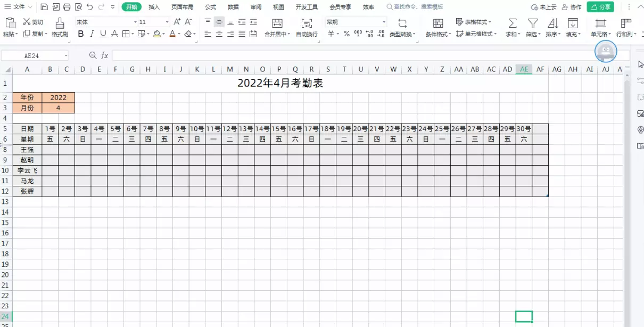The height and width of the screenshot is (327, 644).
Task: Switch to the 公式 tab
Action: [210, 7]
